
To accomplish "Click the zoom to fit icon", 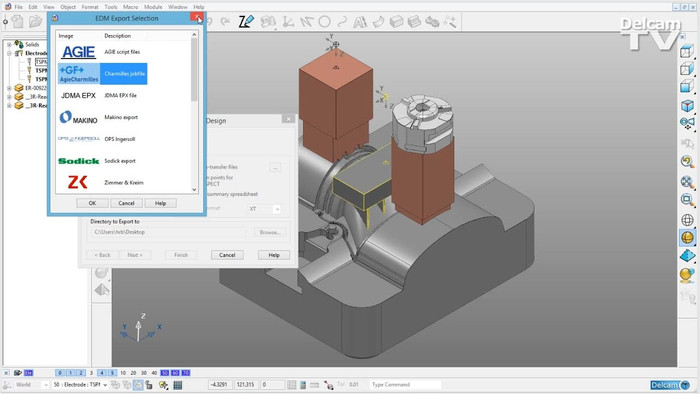I will pos(687,182).
